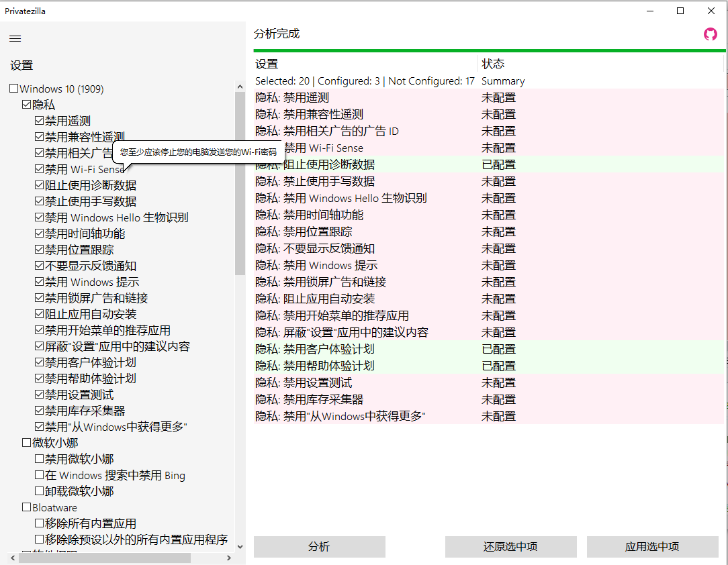Viewport: 728px width, 565px height.
Task: Click the 状态 column header
Action: pos(600,64)
